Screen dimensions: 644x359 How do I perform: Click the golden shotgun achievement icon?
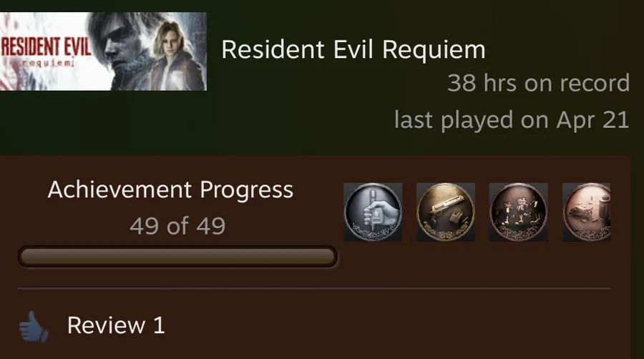pyautogui.click(x=446, y=212)
